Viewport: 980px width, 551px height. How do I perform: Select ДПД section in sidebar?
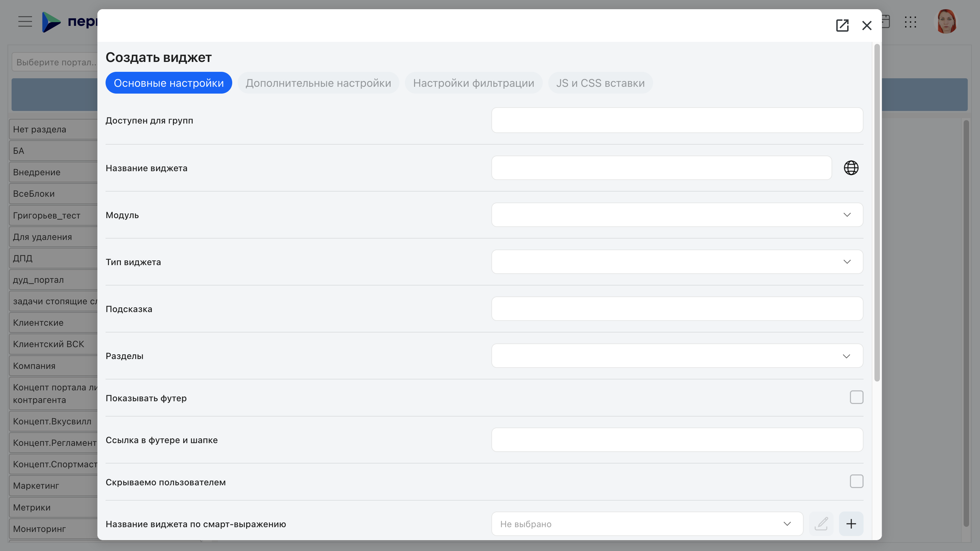(x=53, y=258)
